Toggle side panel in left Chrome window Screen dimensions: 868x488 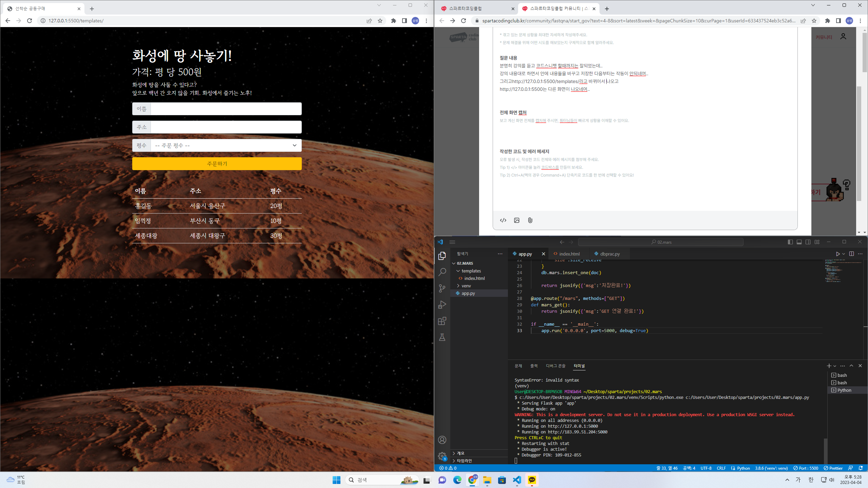point(405,21)
